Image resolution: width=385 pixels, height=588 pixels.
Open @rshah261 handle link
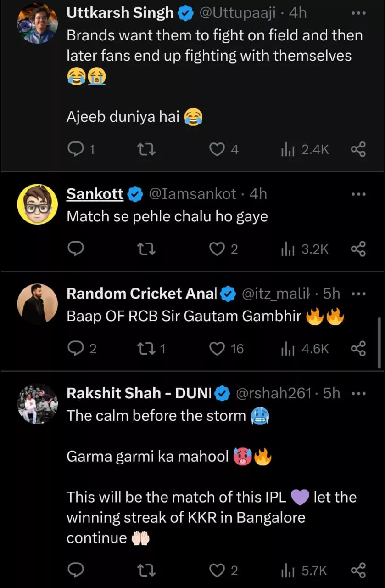coord(273,393)
